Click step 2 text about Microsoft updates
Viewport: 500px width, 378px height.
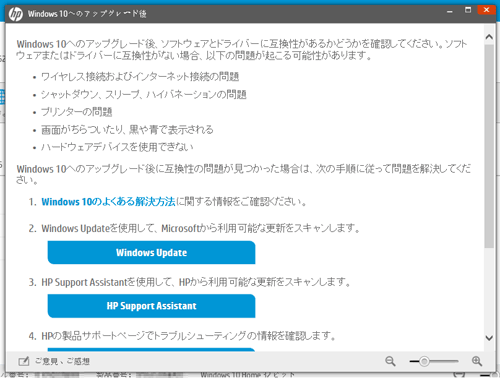point(201,228)
